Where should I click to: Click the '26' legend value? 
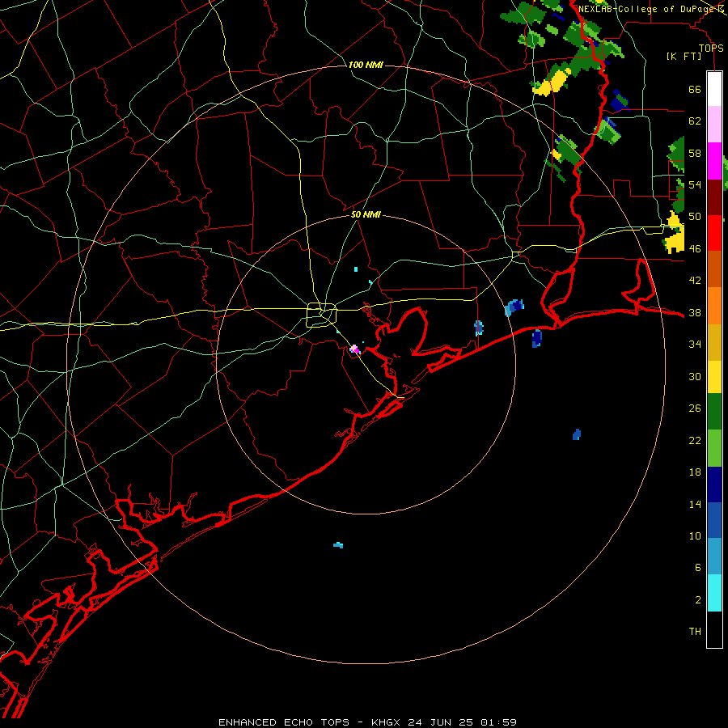(x=695, y=408)
